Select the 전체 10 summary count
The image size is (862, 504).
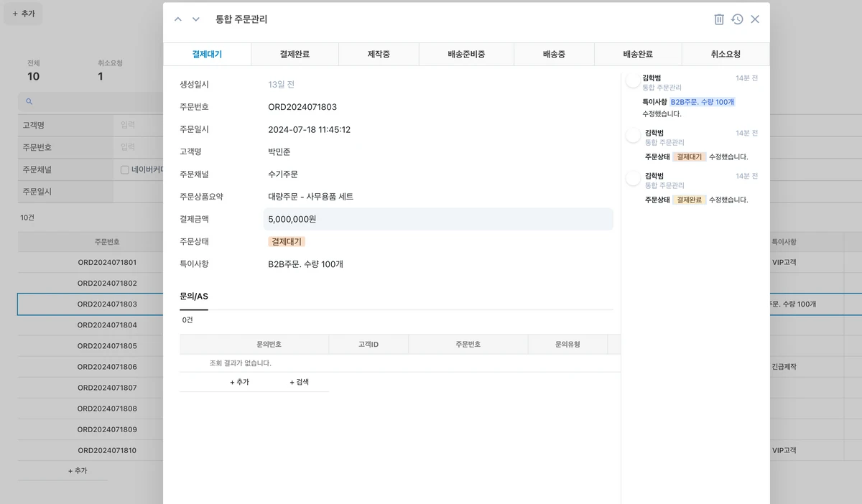pos(34,71)
